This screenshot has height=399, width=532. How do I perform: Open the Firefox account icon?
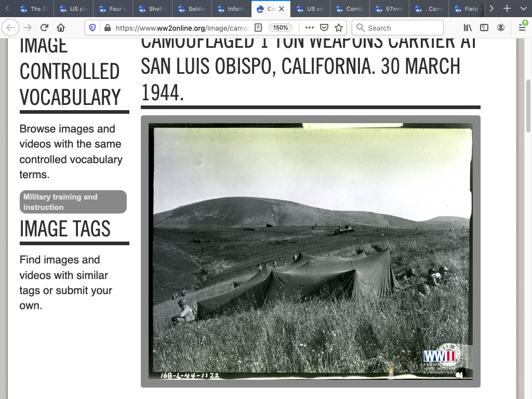pos(501,28)
